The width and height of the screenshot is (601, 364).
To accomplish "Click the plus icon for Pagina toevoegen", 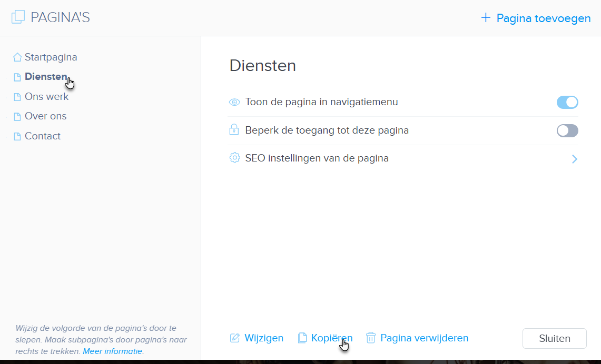I will tap(486, 17).
